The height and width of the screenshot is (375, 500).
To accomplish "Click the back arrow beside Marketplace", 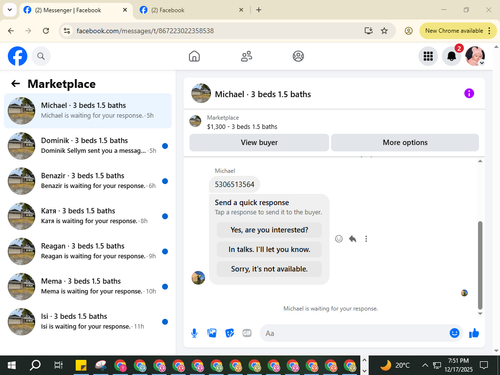I will [15, 84].
